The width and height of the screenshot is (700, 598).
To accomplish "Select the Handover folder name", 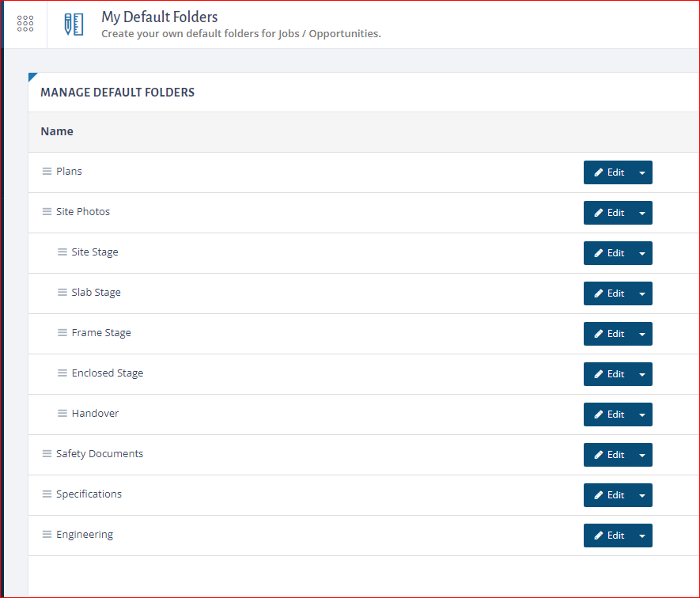I will [96, 414].
